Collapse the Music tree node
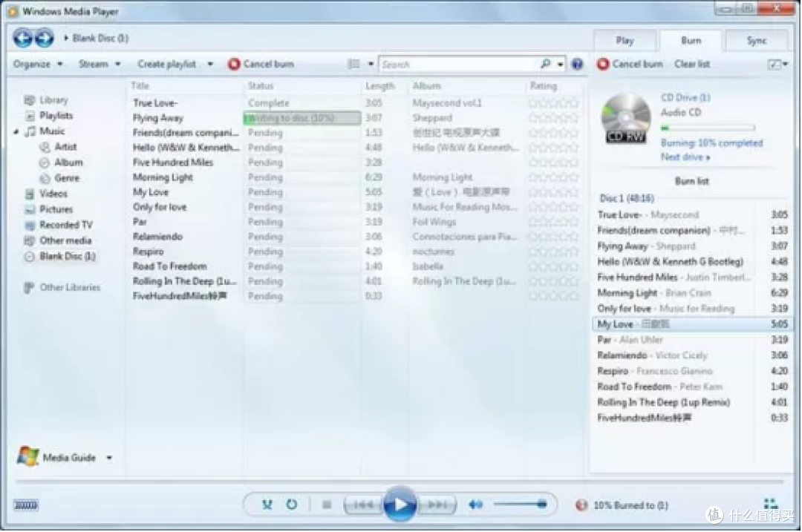This screenshot has width=802, height=532. coord(16,132)
